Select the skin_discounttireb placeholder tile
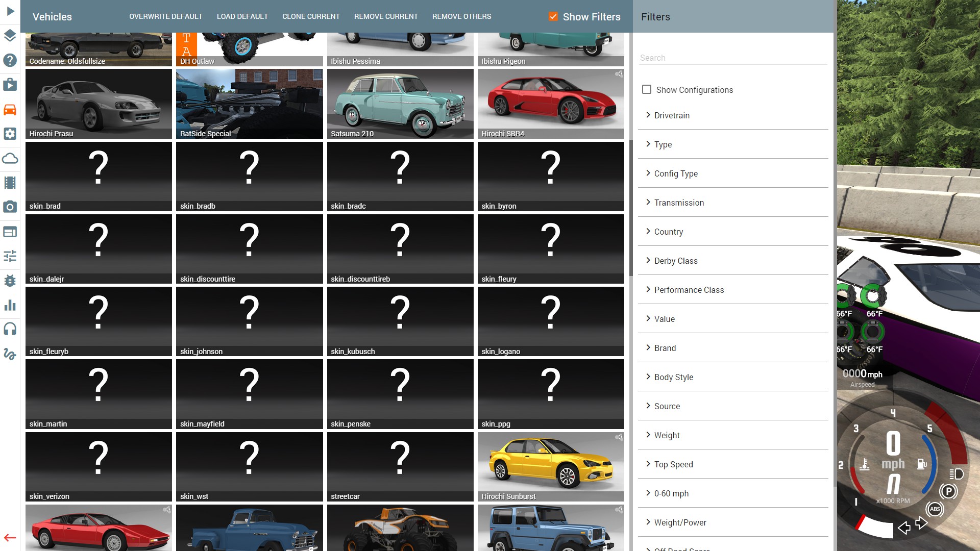980x551 pixels. click(400, 249)
